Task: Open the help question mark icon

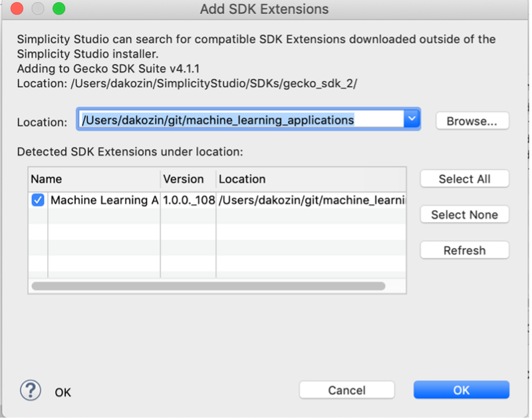Action: tap(31, 391)
